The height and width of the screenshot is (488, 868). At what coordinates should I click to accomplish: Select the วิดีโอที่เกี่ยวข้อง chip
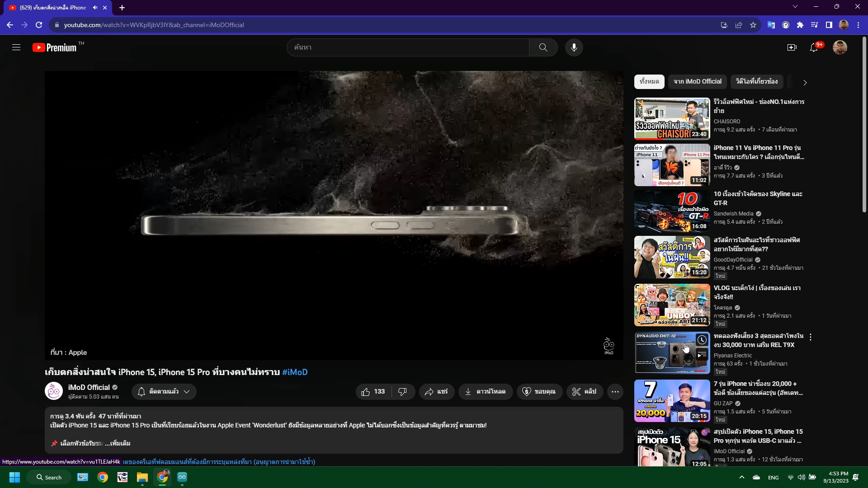click(757, 81)
